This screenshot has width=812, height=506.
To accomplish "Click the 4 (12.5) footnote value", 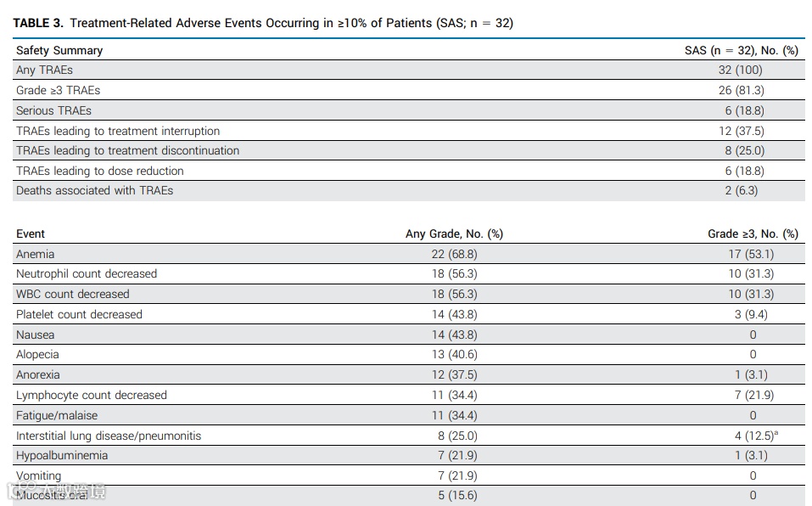I will click(756, 436).
